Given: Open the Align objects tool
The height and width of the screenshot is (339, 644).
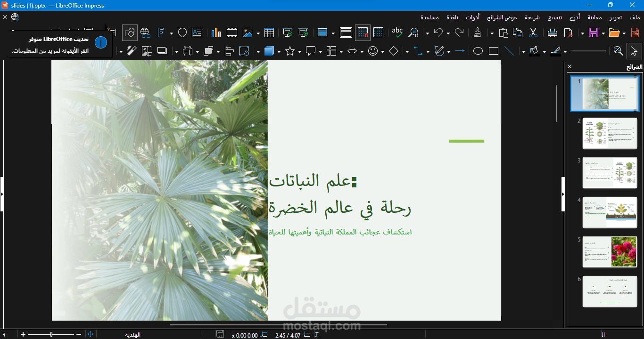Looking at the screenshot, I should [x=229, y=51].
